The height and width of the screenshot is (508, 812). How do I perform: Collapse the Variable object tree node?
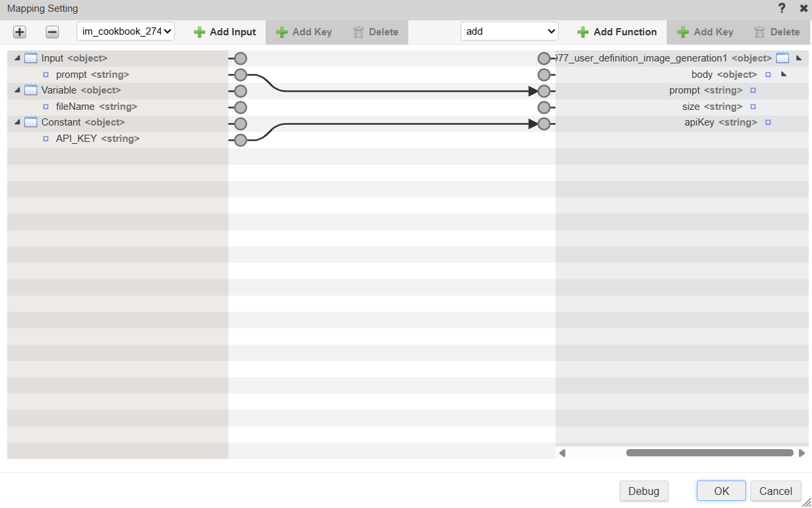(x=17, y=90)
